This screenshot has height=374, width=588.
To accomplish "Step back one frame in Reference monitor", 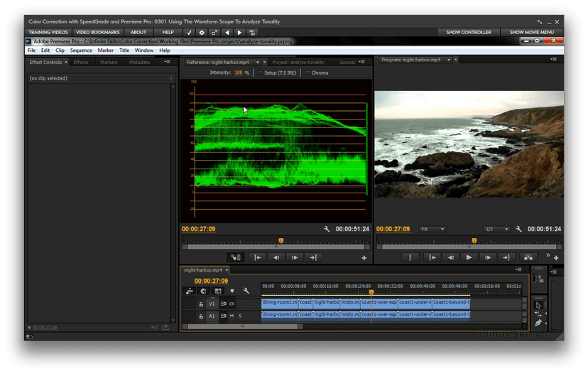I will (x=276, y=257).
